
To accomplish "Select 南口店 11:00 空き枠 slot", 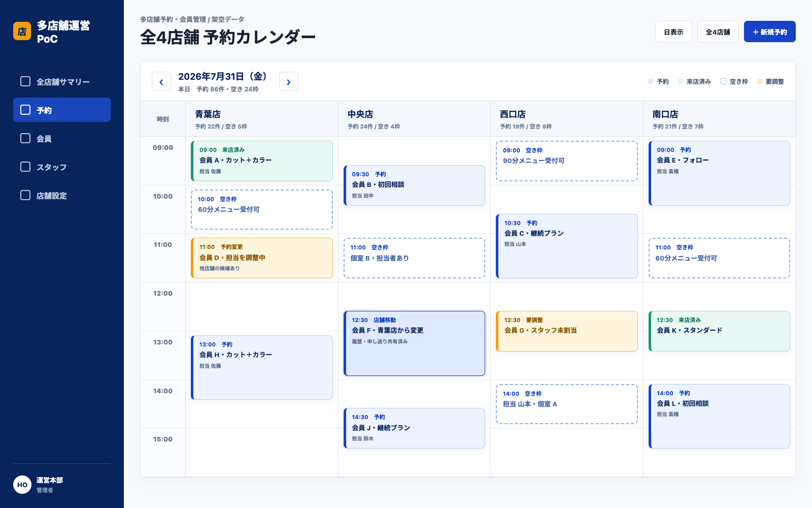I will click(x=719, y=258).
